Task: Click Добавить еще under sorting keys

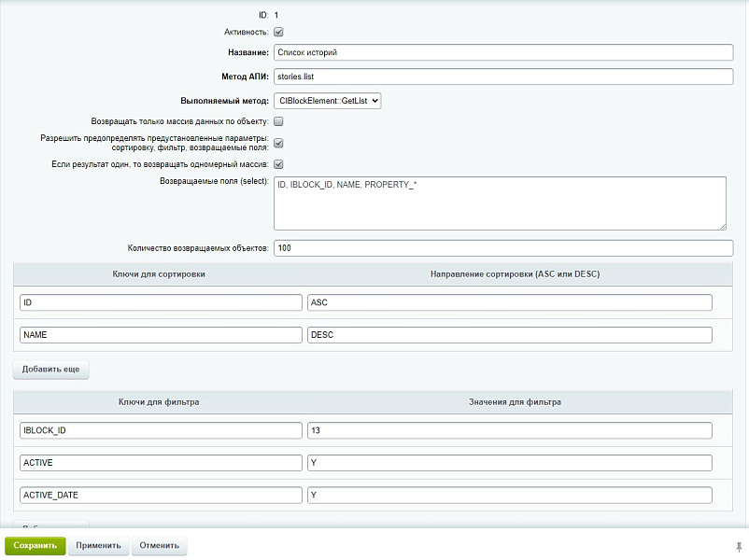Action: click(50, 370)
